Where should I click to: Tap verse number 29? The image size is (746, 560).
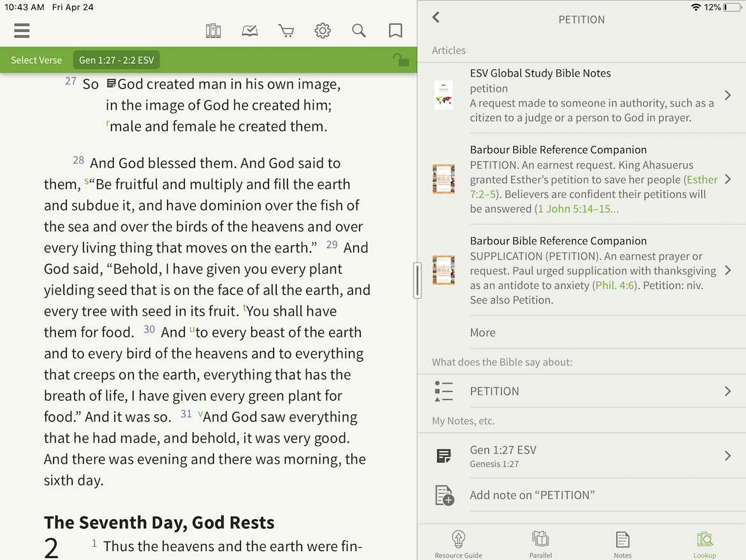(x=332, y=244)
